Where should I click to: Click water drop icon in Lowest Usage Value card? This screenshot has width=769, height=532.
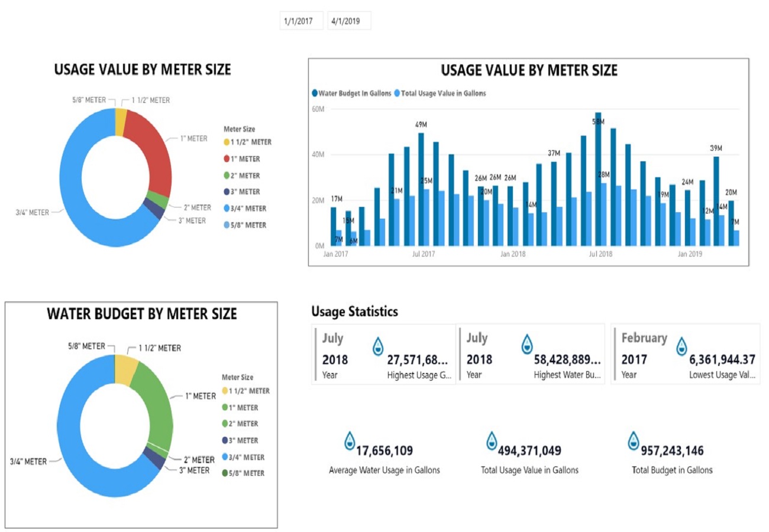coord(682,347)
